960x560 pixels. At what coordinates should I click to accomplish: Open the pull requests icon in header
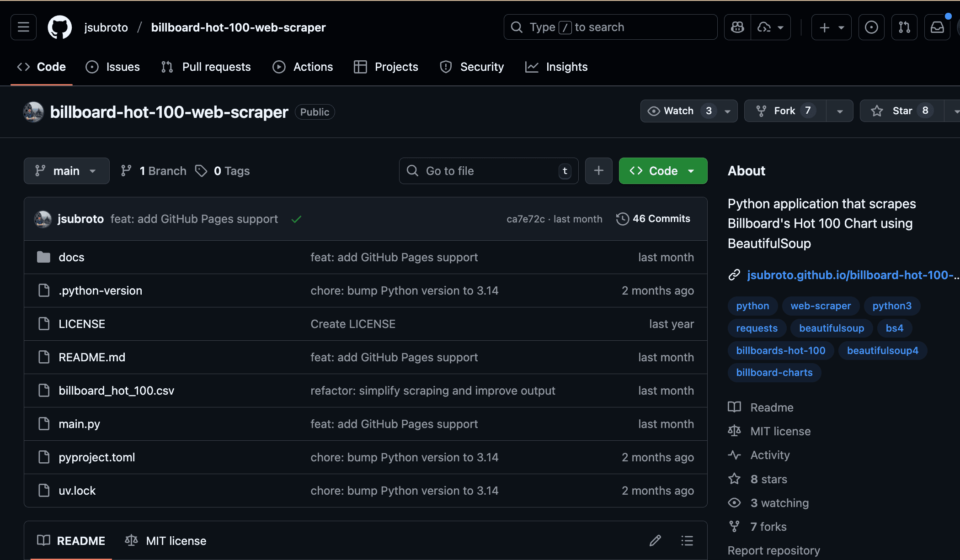tap(904, 27)
